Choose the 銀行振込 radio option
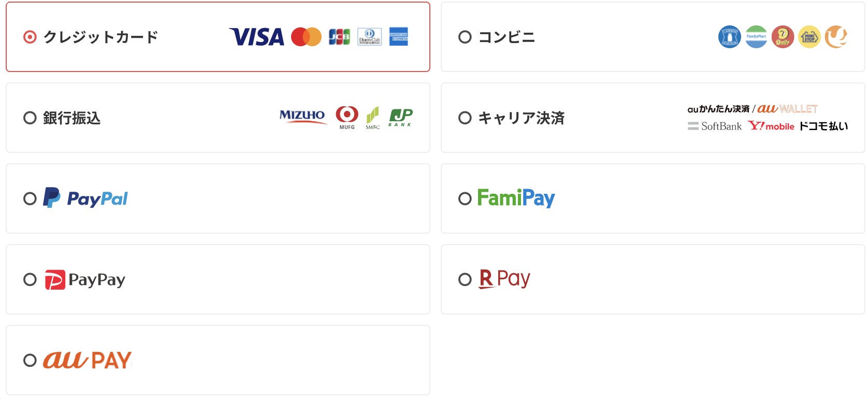 (30, 118)
